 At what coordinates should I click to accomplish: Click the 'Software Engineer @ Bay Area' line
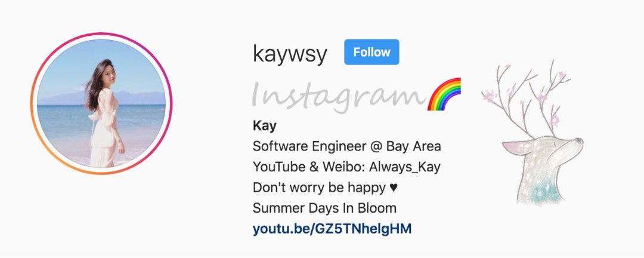coord(346,146)
